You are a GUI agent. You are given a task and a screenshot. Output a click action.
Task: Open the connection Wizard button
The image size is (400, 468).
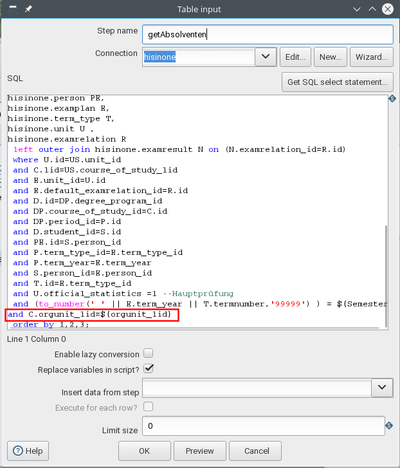(x=372, y=57)
